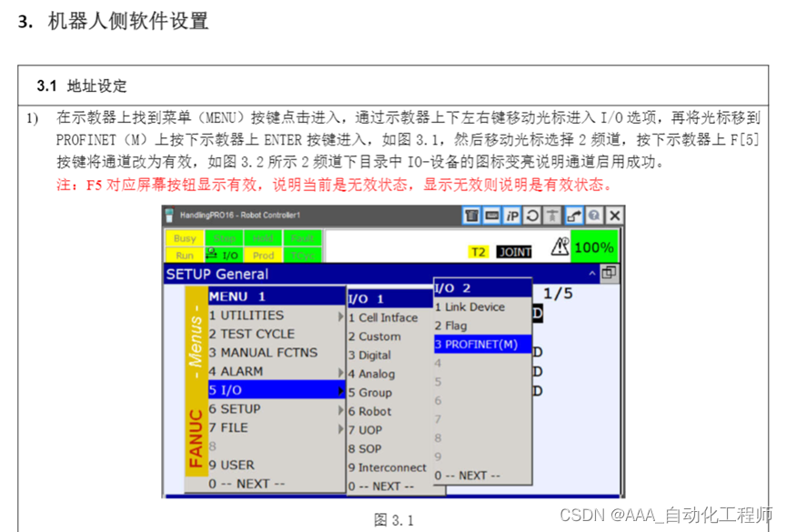
Task: Click the TCyc status indicator
Action: point(302,255)
